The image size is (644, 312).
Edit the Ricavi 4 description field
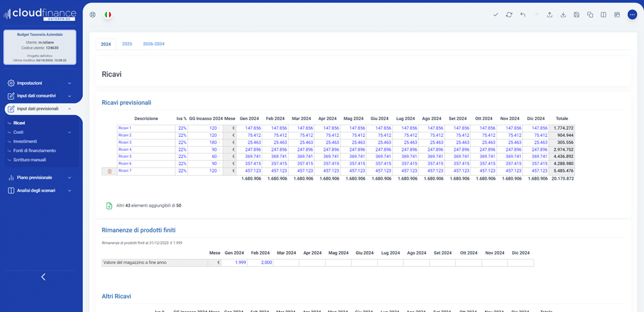point(146,149)
